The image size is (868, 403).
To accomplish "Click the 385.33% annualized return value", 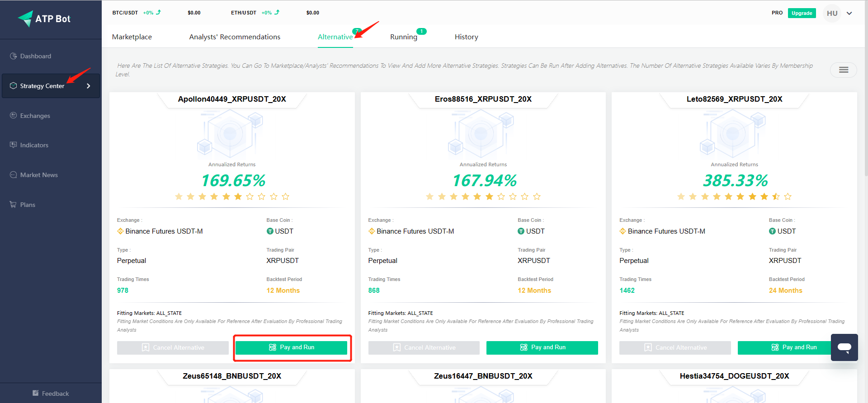I will coord(735,181).
